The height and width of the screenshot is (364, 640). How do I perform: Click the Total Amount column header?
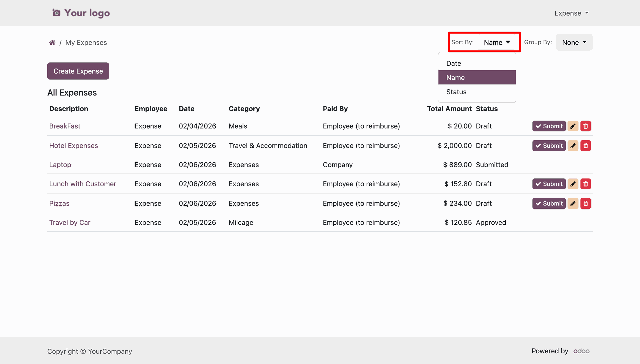(449, 109)
